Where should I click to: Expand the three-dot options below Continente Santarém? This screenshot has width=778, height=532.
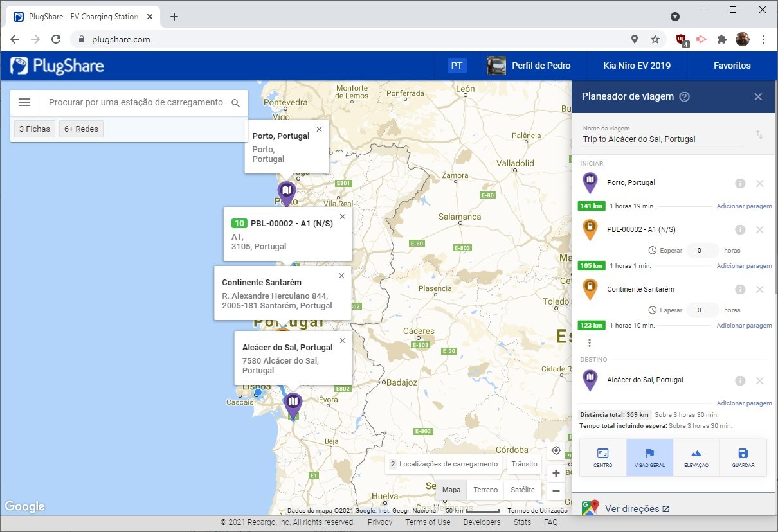(x=590, y=343)
